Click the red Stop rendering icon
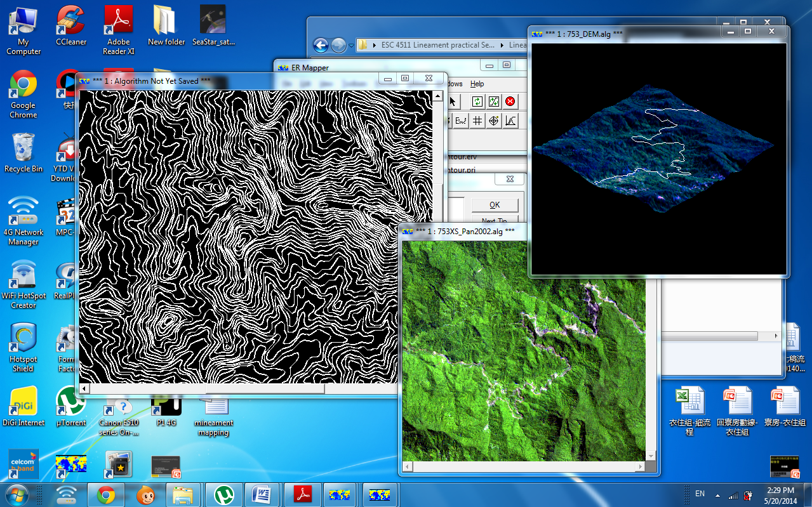The image size is (812, 507). 510,102
